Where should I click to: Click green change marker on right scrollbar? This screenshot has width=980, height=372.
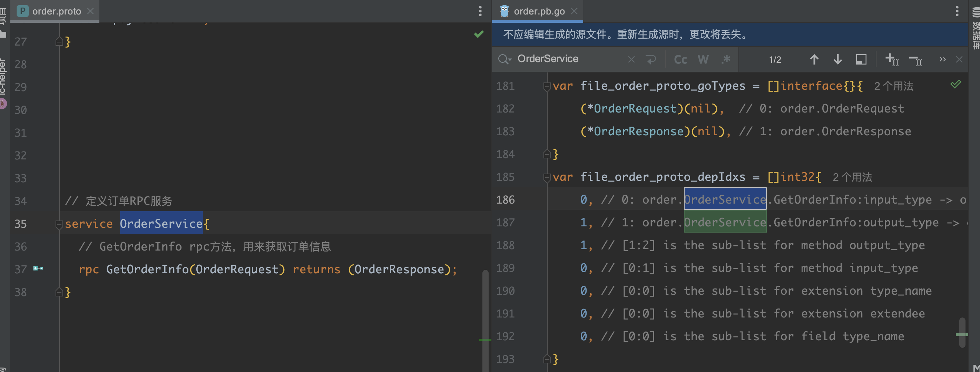(961, 334)
